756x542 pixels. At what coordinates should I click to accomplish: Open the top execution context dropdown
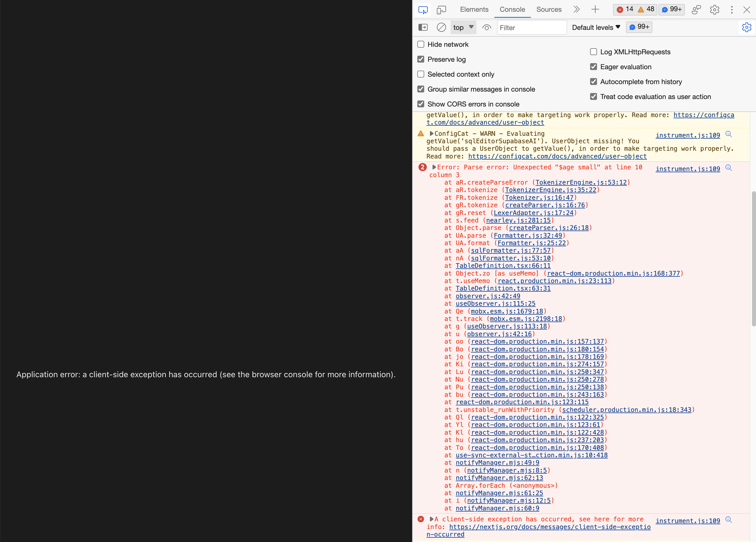pos(463,27)
